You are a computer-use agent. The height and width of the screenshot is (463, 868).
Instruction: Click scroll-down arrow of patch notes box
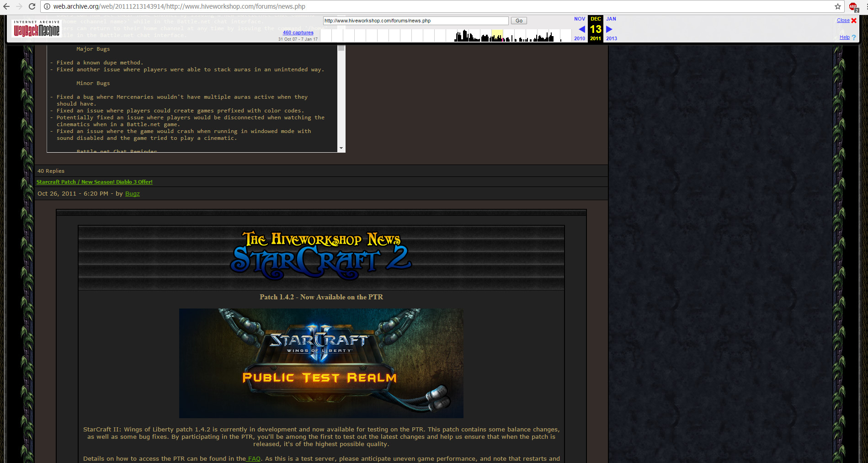[341, 149]
